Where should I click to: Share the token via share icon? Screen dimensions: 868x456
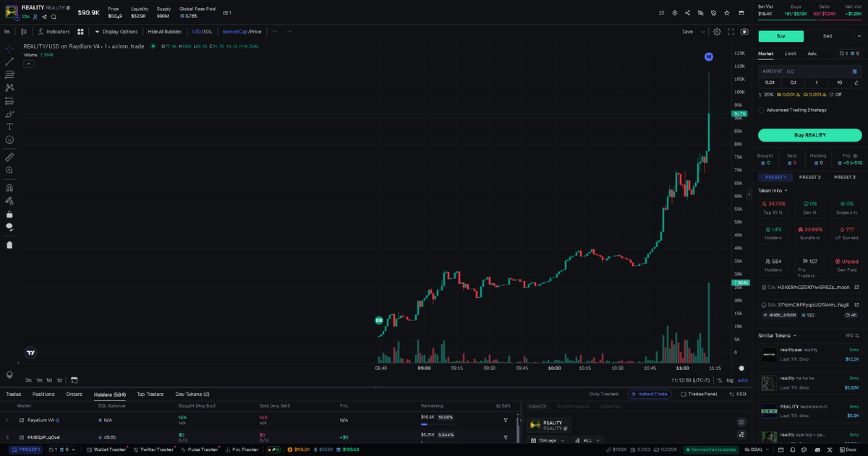(x=687, y=13)
